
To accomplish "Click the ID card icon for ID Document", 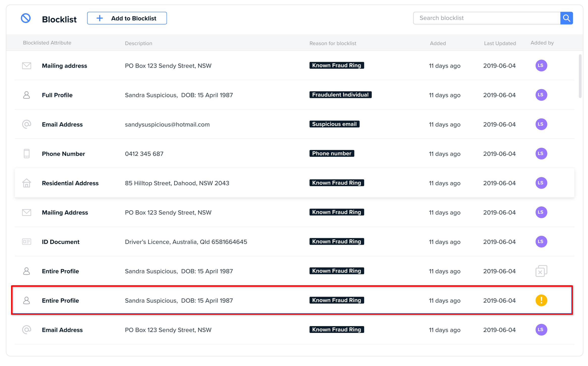I will pyautogui.click(x=26, y=242).
